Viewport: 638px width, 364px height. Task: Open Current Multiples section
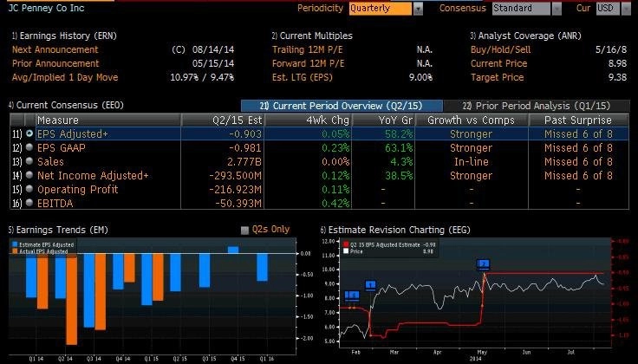(312, 36)
